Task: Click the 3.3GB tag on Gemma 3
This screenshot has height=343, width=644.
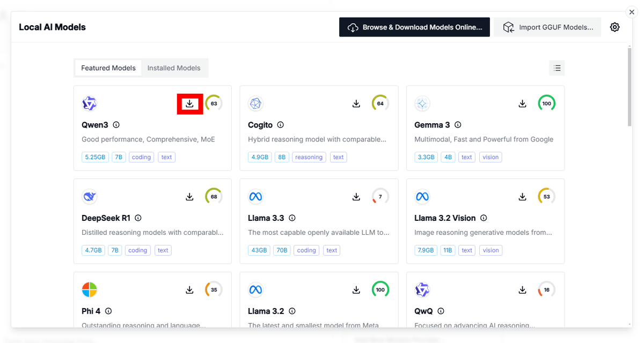Action: (426, 157)
